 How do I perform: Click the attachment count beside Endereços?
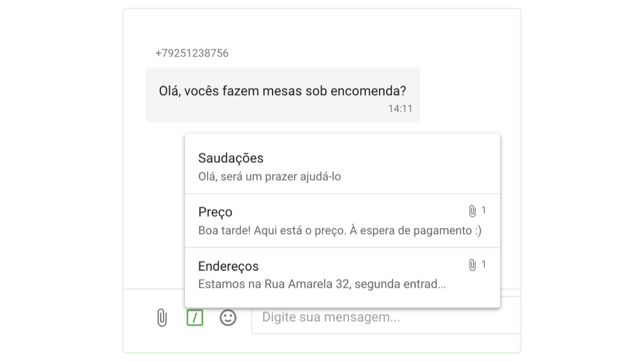point(483,264)
